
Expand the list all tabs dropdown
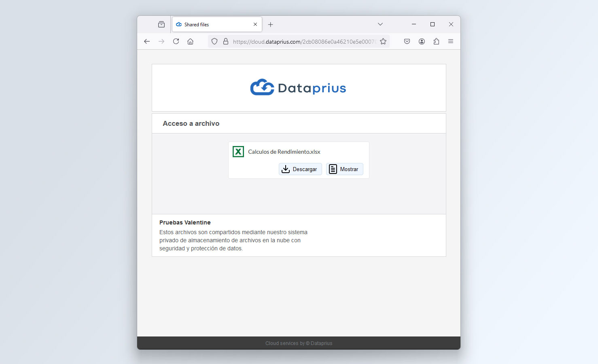[380, 24]
